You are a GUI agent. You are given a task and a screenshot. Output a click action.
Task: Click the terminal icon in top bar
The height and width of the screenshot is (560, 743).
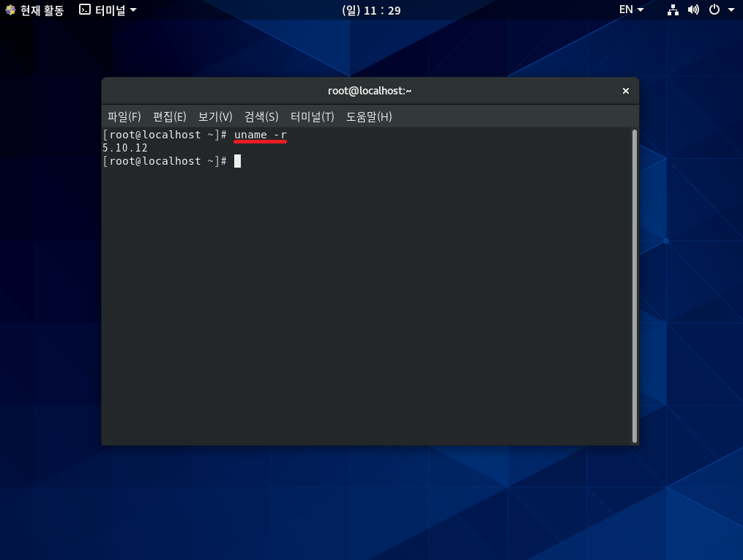[x=85, y=10]
